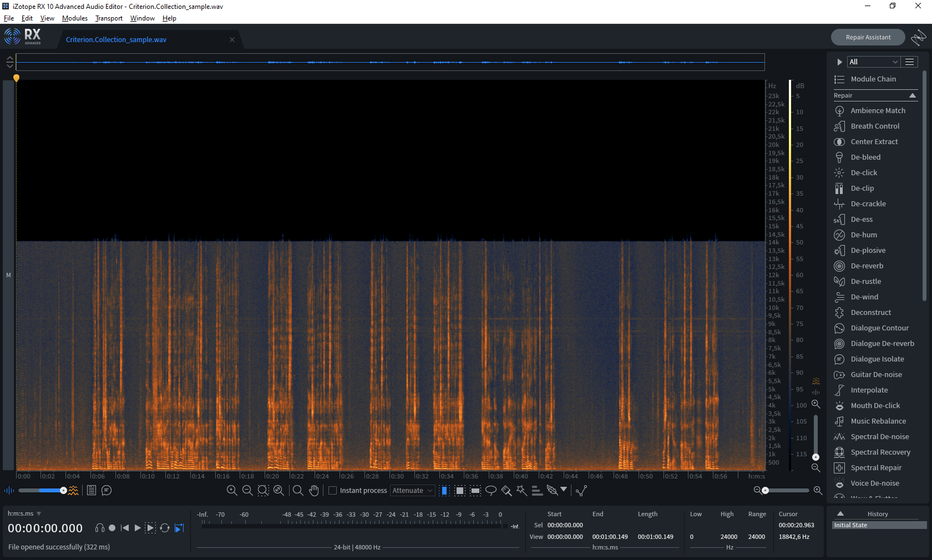Enable the Instant process checkbox
Image resolution: width=932 pixels, height=560 pixels.
pyautogui.click(x=333, y=490)
